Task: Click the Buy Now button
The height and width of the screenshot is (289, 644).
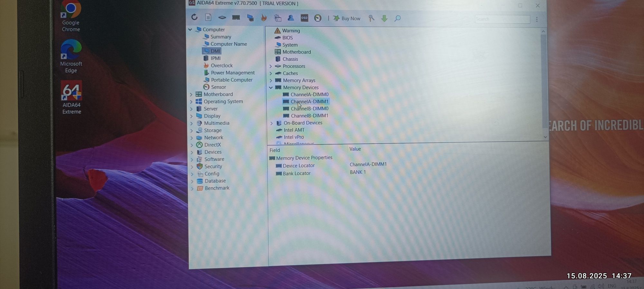Action: click(x=347, y=18)
